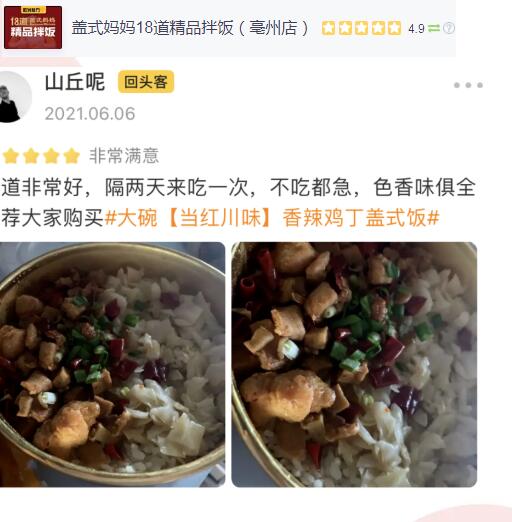This screenshot has height=522, width=512.
Task: Open the three-dot more options menu
Action: tap(468, 85)
